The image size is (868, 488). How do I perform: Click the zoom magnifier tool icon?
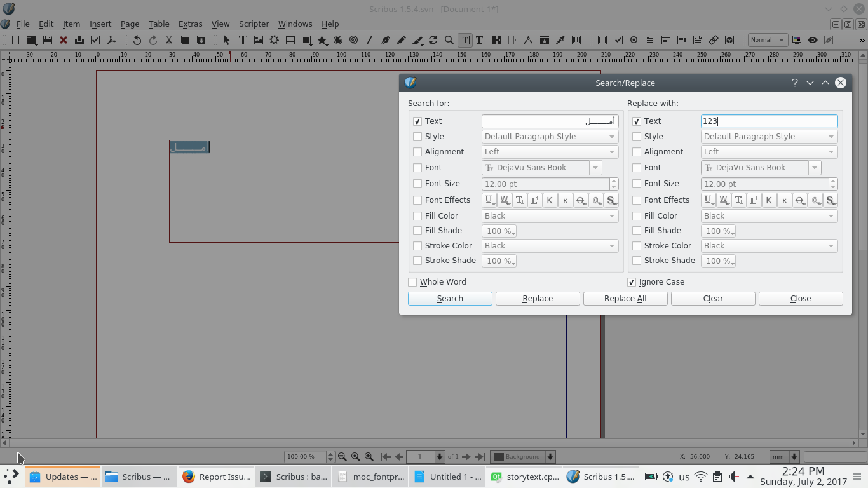click(x=449, y=40)
